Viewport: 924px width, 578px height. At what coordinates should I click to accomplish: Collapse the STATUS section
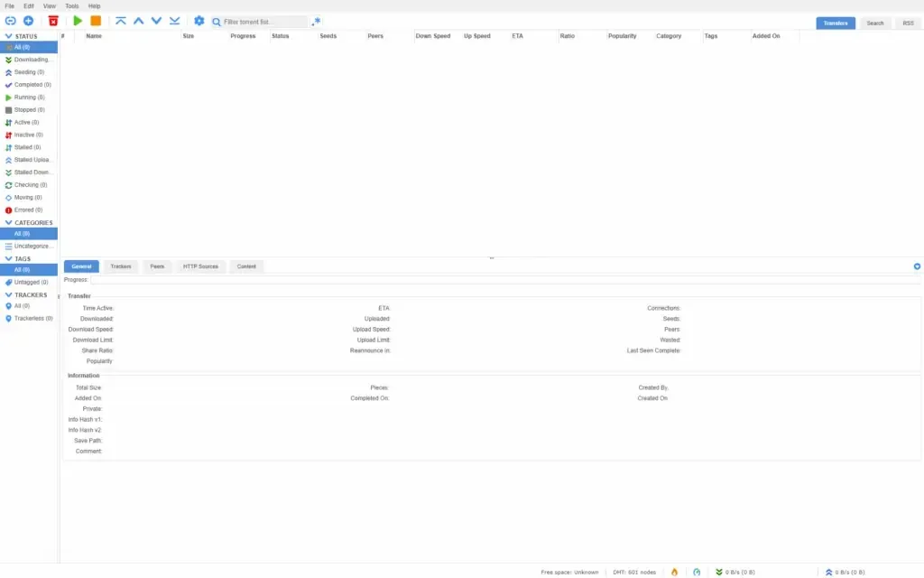(9, 35)
